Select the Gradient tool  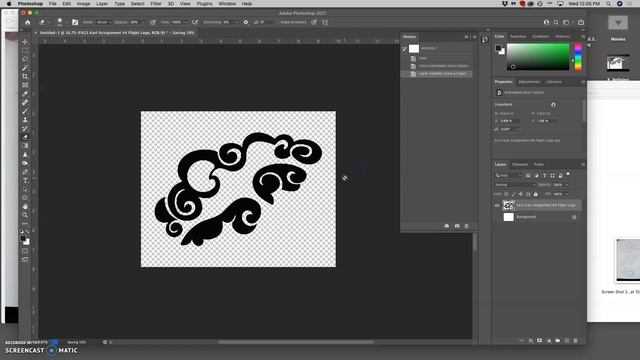coord(25,146)
